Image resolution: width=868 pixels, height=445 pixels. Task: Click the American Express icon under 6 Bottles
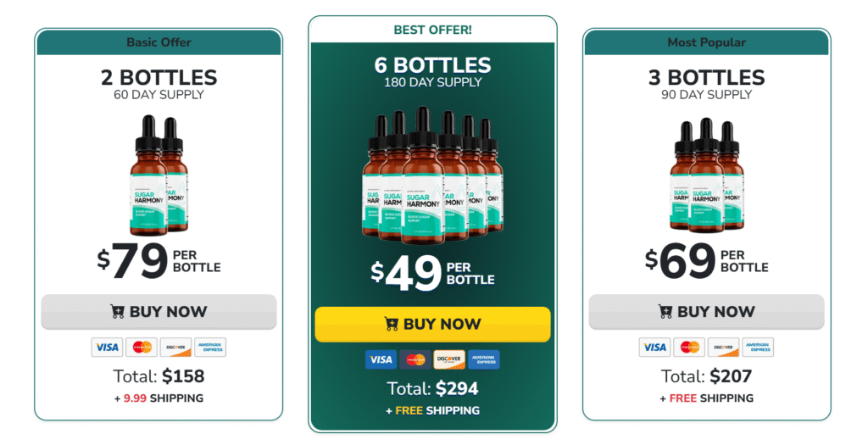[483, 359]
